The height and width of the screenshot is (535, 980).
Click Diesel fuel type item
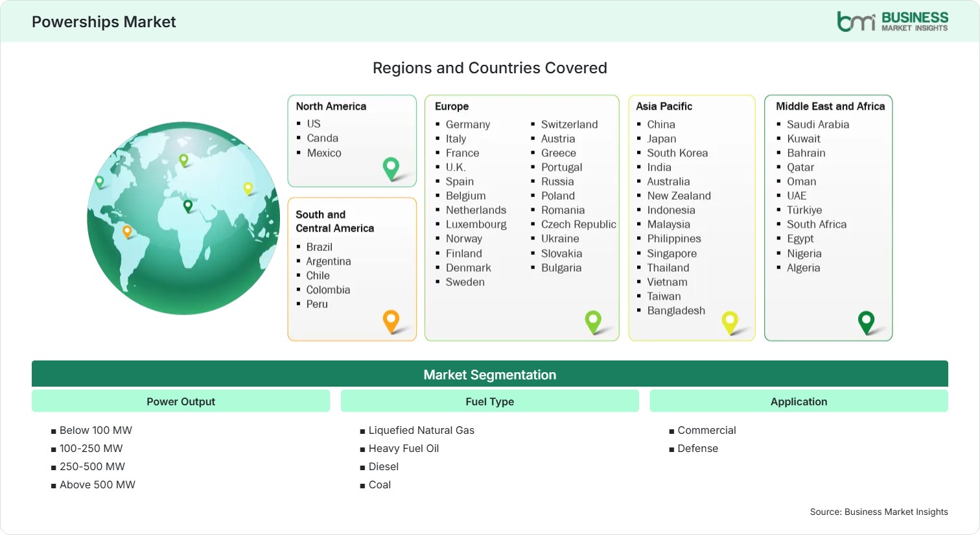coord(384,466)
